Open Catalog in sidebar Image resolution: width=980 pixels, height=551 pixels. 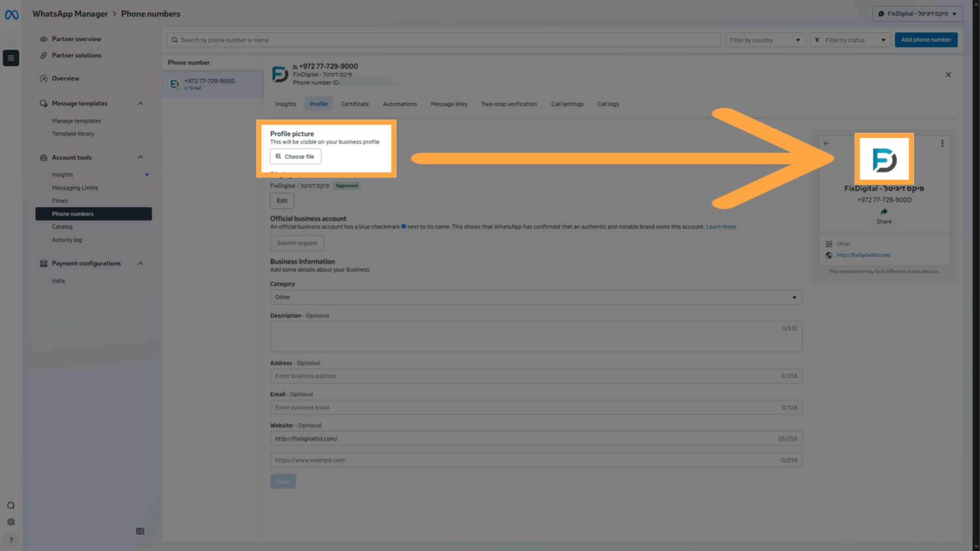coord(62,227)
